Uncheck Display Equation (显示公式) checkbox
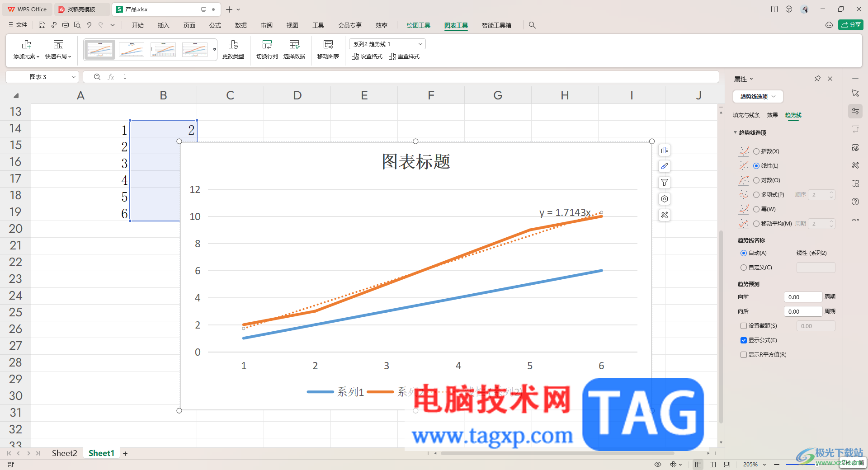Viewport: 868px width, 470px height. point(744,340)
